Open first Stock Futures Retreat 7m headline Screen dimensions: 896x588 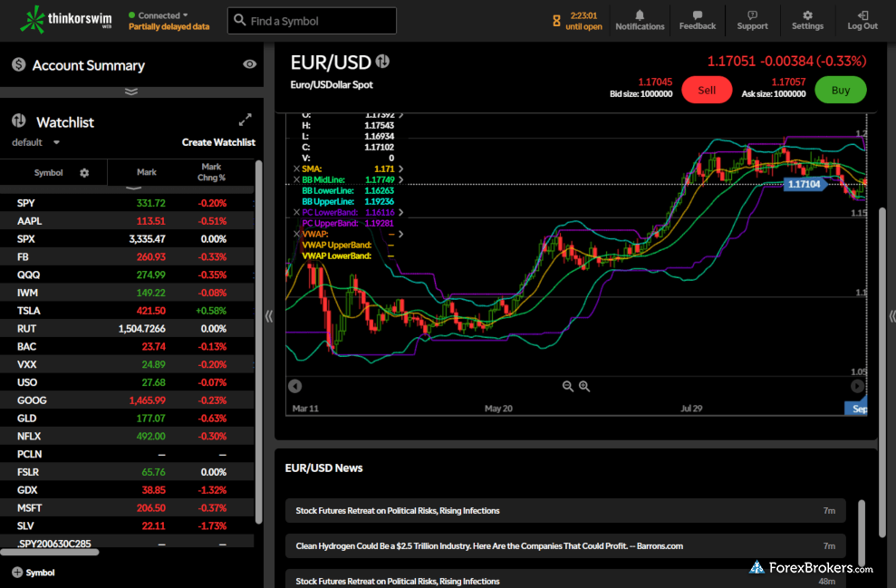(x=565, y=510)
